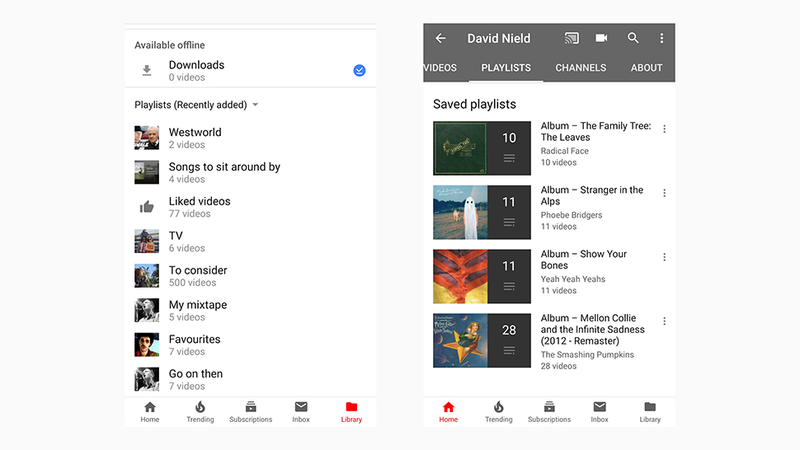Image resolution: width=800 pixels, height=450 pixels.
Task: Tap the Downloads arrow icon
Action: tap(146, 70)
